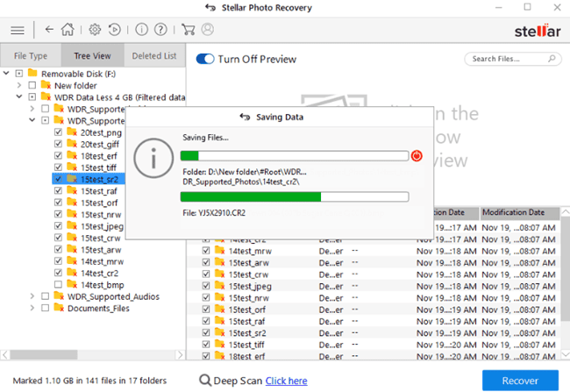The width and height of the screenshot is (570, 392).
Task: Tick the New folder checkbox
Action: click(x=32, y=86)
